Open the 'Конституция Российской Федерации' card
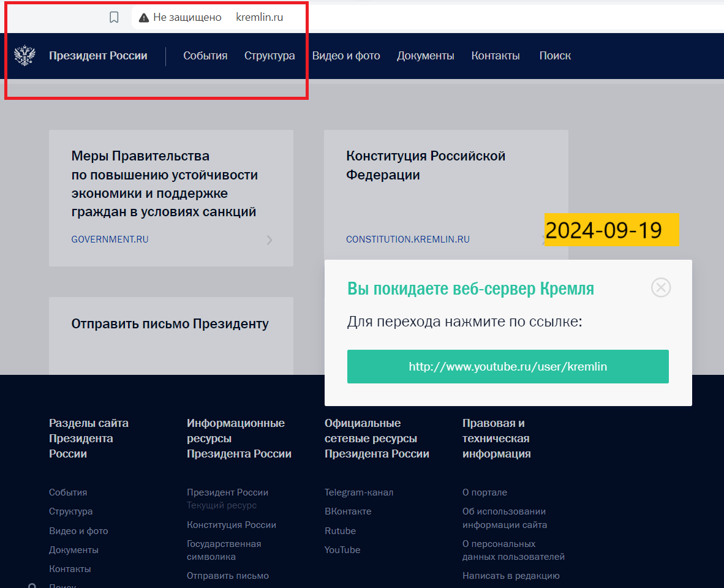724x588 pixels. [426, 165]
